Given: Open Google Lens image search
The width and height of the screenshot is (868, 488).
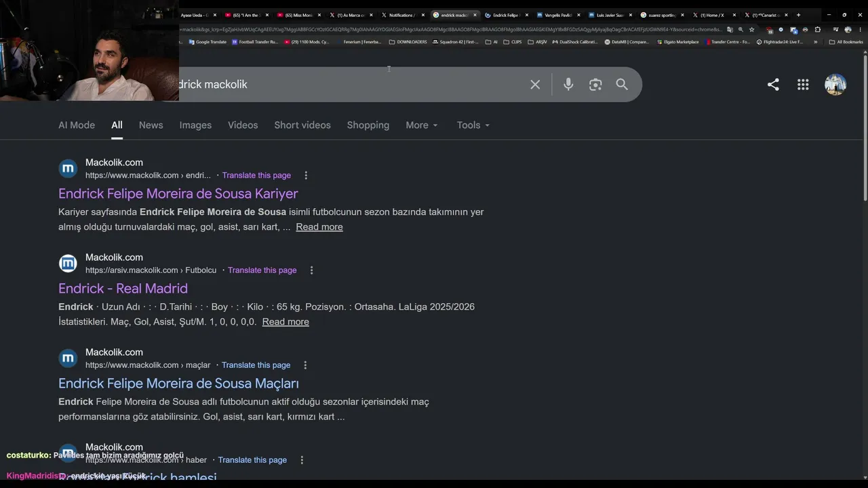Looking at the screenshot, I should pyautogui.click(x=595, y=85).
